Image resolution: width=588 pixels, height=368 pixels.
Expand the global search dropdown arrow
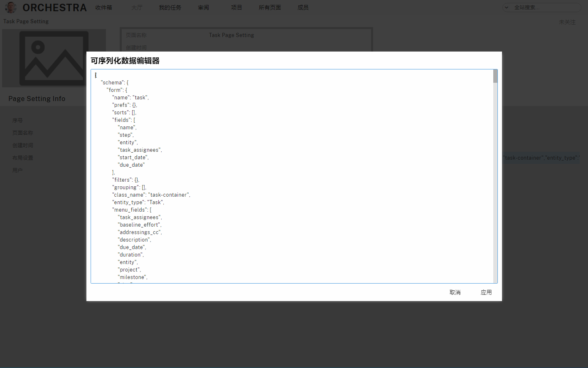(506, 7)
